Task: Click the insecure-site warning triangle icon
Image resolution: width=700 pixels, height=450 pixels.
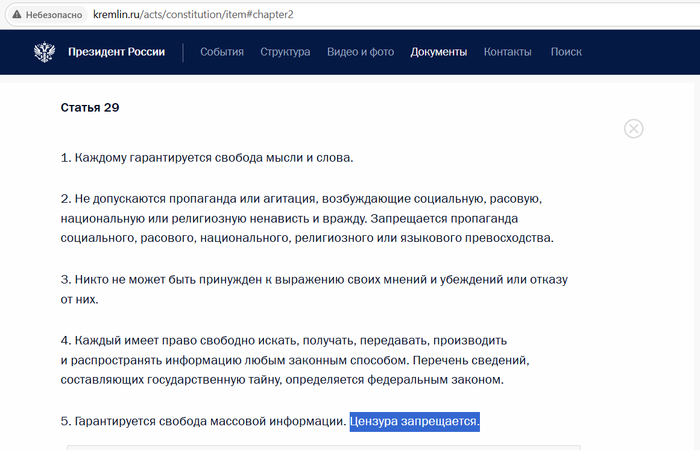Action: [16, 16]
